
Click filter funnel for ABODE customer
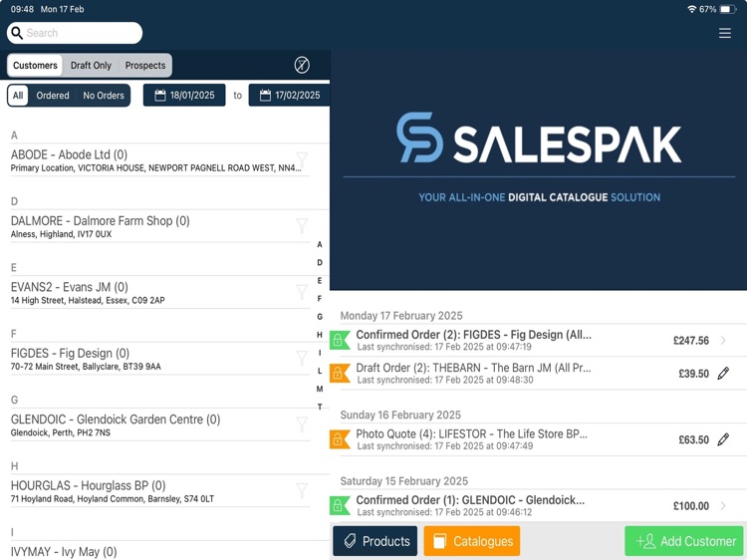point(302,159)
